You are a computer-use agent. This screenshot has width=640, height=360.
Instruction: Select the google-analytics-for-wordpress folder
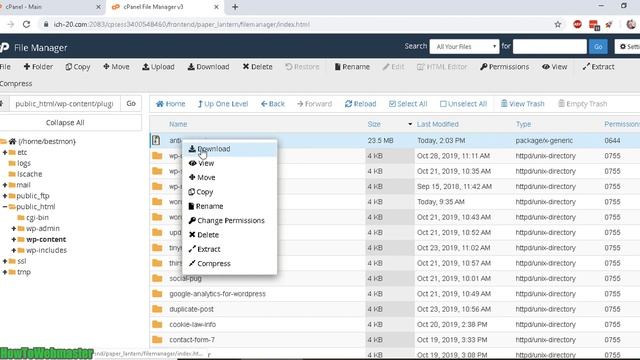218,294
